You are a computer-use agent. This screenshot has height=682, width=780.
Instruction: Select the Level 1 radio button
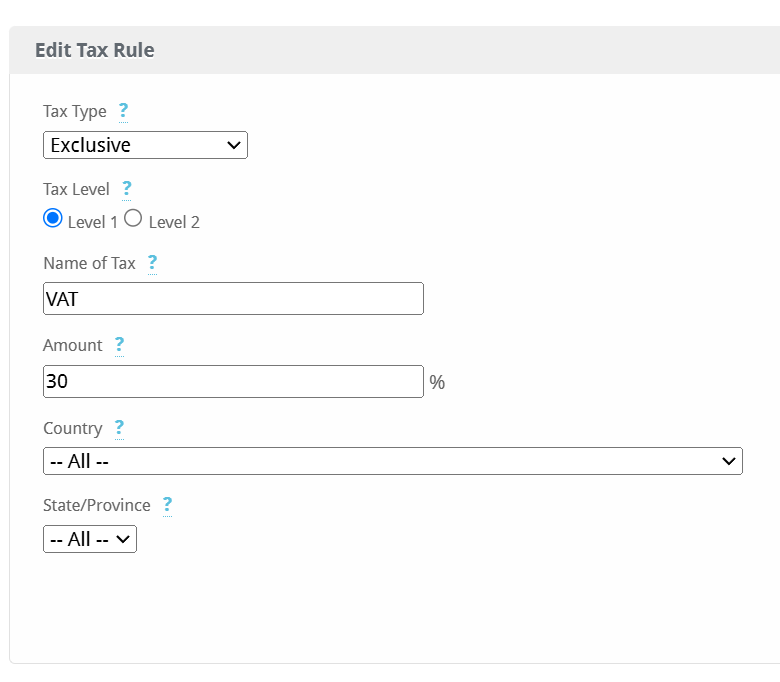click(53, 218)
